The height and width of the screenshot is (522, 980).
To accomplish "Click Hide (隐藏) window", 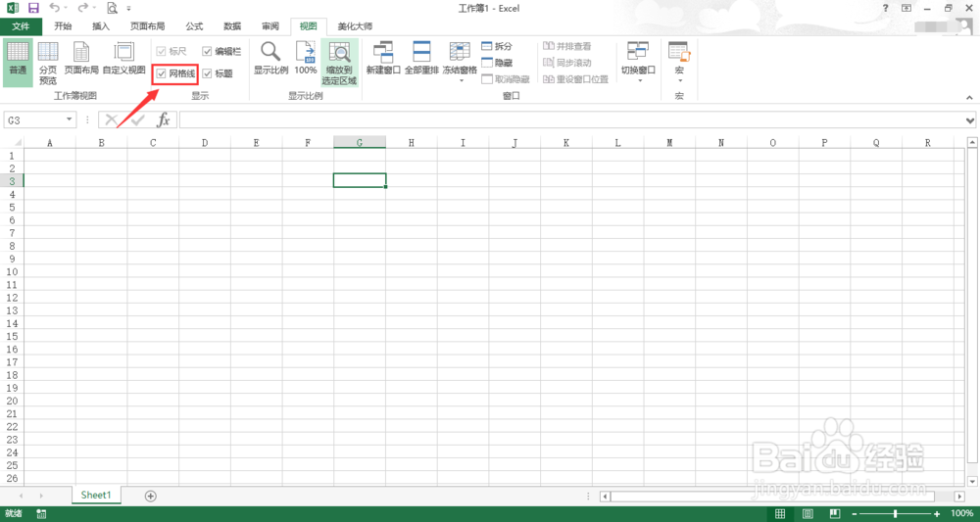I will (x=498, y=63).
